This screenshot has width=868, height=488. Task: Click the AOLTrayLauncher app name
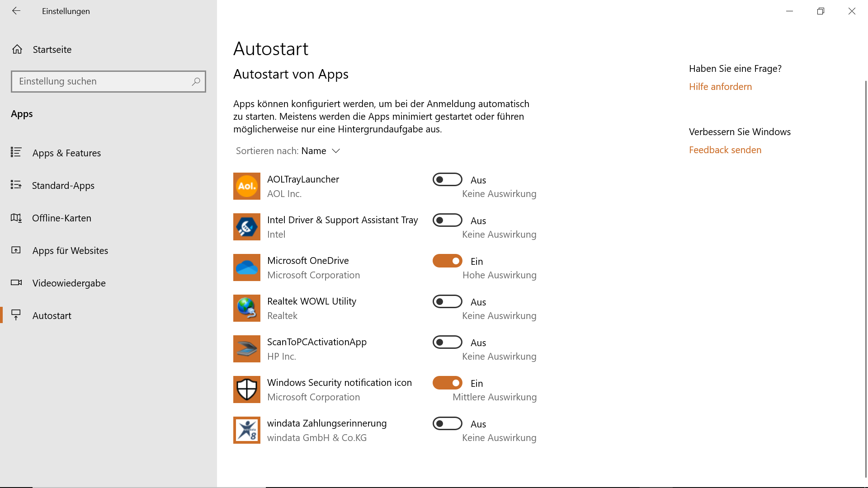(303, 179)
